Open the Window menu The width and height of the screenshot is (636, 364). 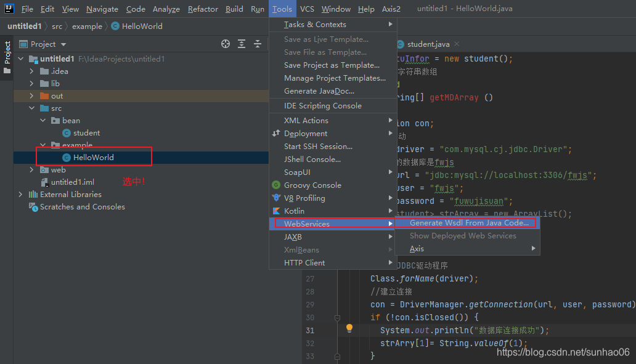[x=336, y=9]
